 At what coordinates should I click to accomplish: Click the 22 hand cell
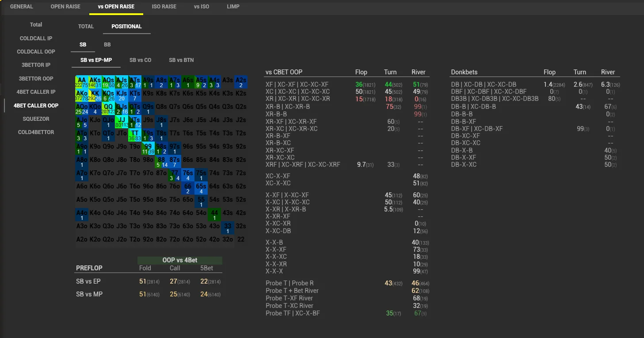241,239
